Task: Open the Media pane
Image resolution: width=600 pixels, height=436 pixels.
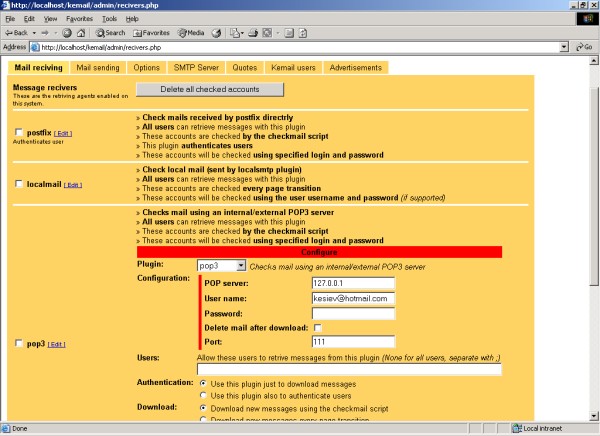Action: click(x=191, y=33)
